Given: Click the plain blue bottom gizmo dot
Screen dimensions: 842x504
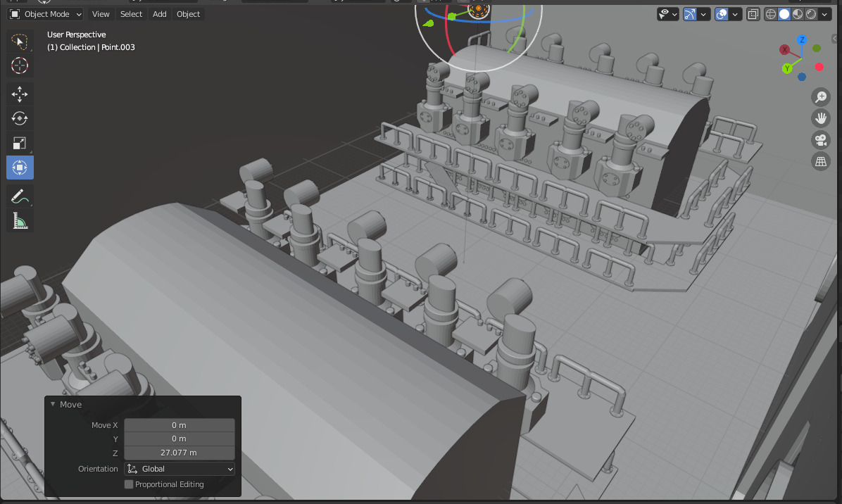Looking at the screenshot, I should click(802, 77).
